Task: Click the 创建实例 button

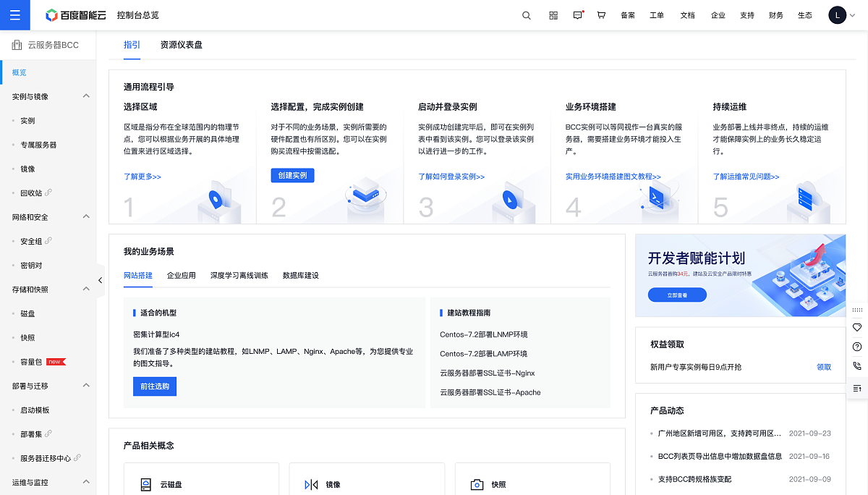Action: 292,175
